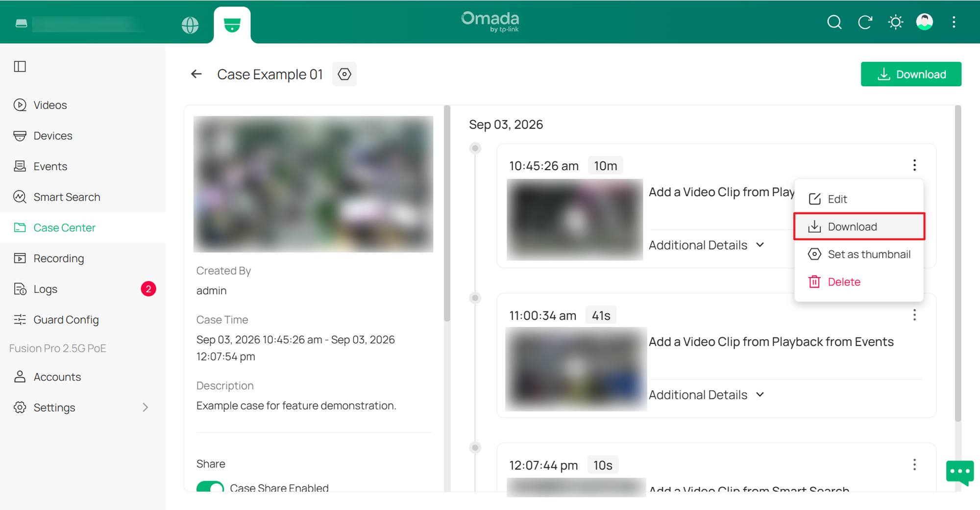Click the timeline marker for 10:45:26 am
Viewport: 980px width, 510px height.
coord(475,148)
